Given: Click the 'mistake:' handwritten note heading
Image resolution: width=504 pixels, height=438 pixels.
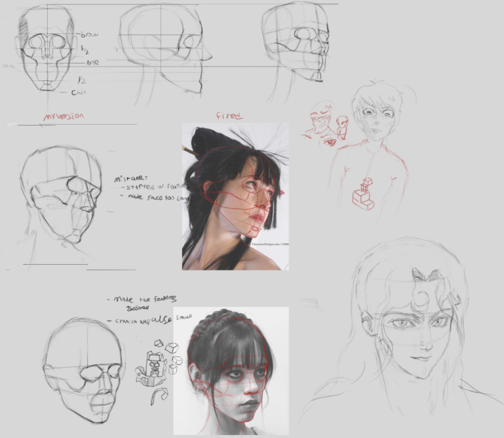Looking at the screenshot, I should [x=130, y=179].
